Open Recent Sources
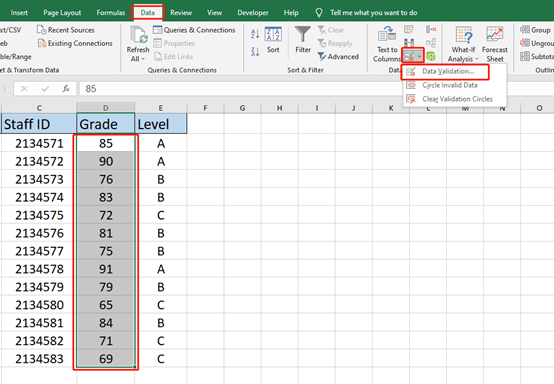Image resolution: width=554 pixels, height=384 pixels. coord(66,30)
